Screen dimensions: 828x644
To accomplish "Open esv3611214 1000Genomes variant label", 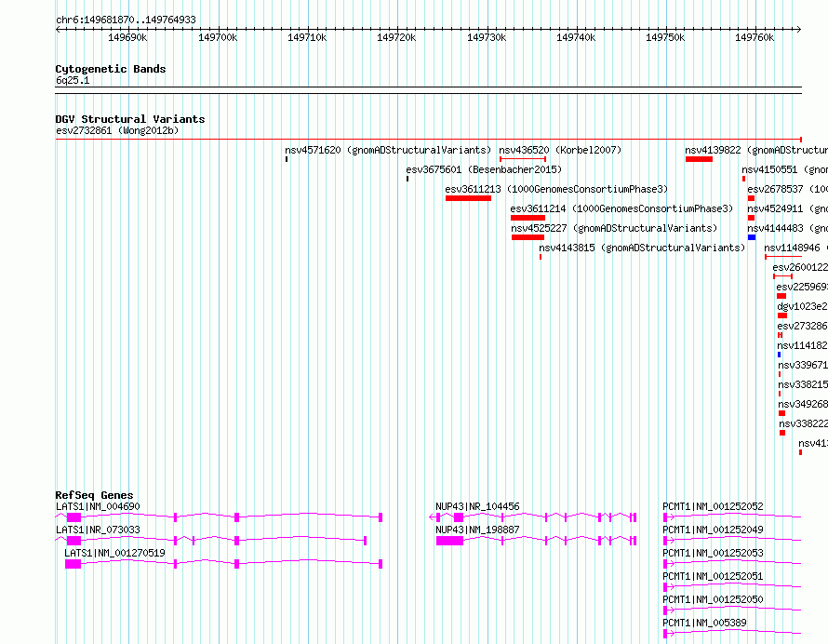I will coord(621,208).
